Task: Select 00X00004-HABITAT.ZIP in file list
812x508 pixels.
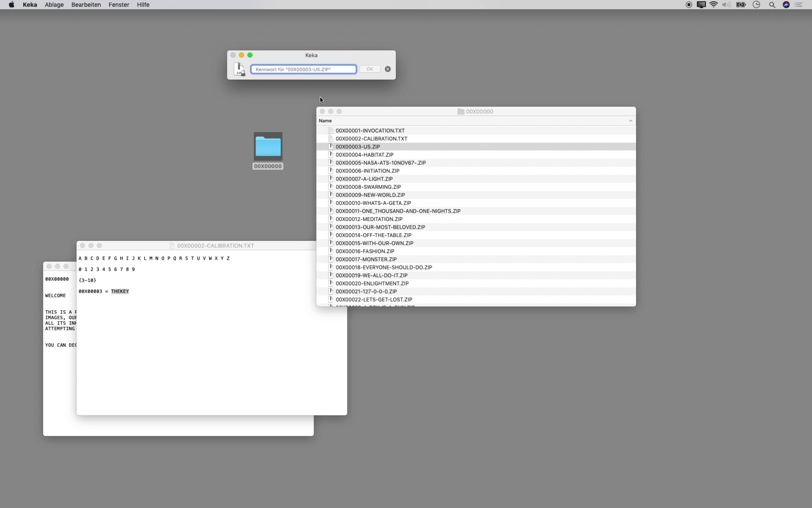Action: pos(364,155)
